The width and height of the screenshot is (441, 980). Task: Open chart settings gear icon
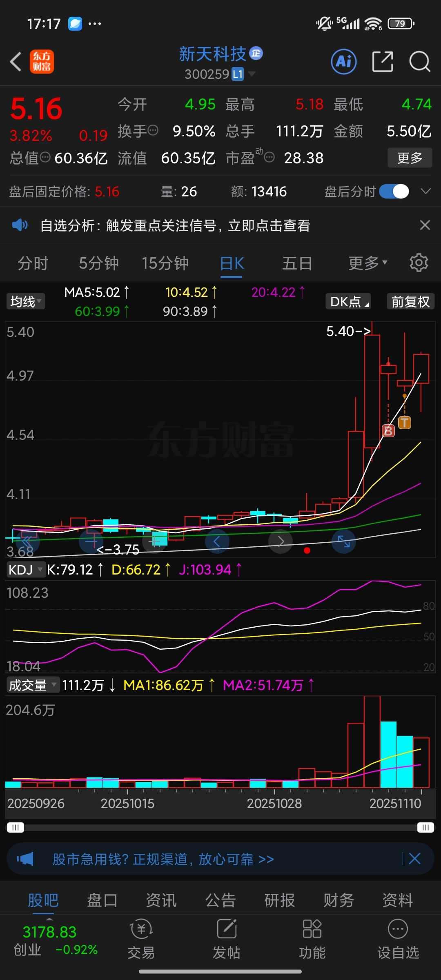(419, 263)
